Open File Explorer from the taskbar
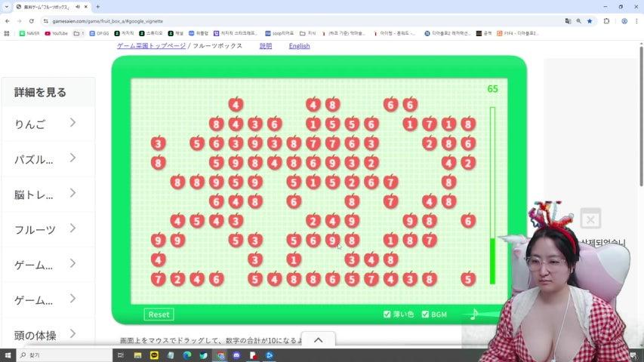This screenshot has width=644, height=362. point(137,355)
